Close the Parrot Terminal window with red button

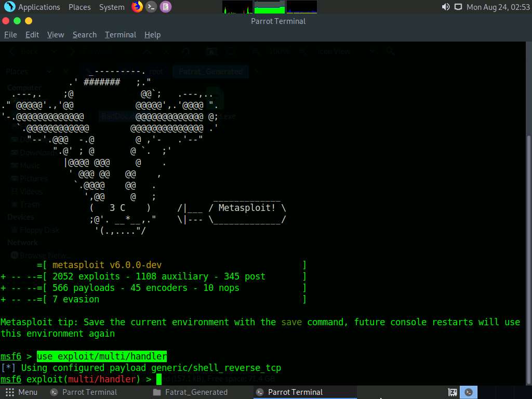(x=5, y=21)
